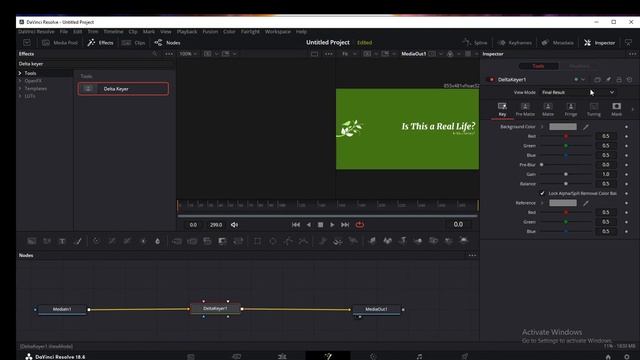640x360 pixels.
Task: Add a Paint node from the toolbar
Action: tap(78, 241)
